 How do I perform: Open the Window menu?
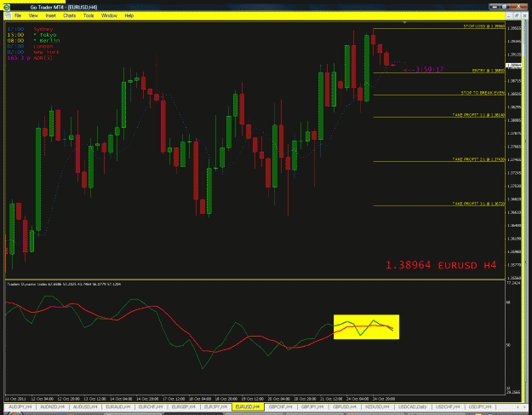click(109, 15)
